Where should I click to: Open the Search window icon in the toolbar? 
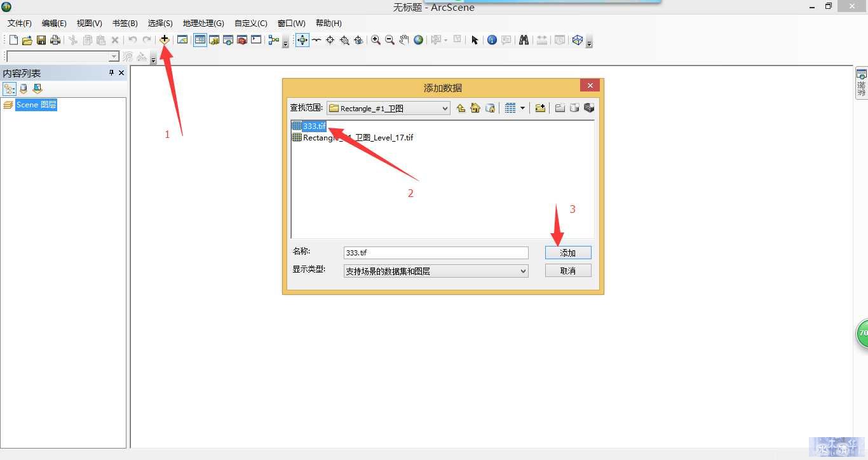tap(228, 40)
